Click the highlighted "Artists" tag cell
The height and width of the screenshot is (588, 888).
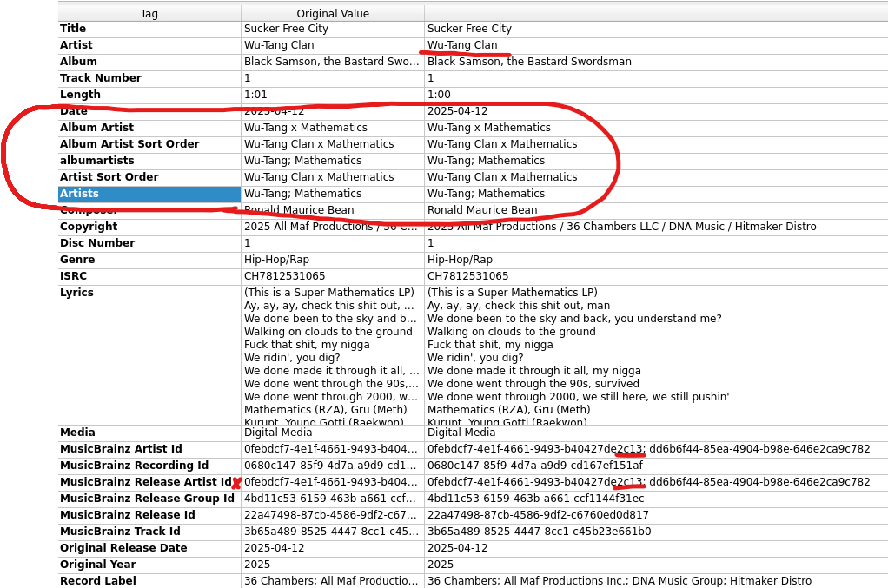click(149, 194)
